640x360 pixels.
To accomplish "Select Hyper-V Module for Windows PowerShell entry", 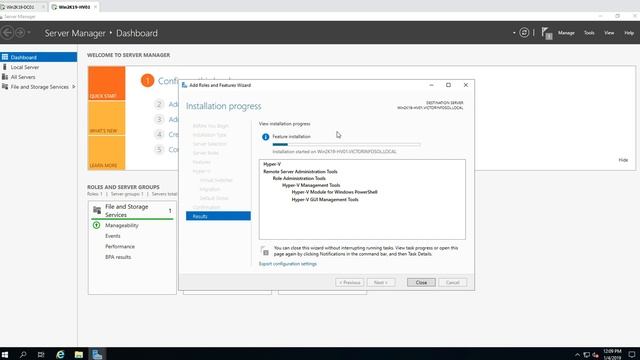I will (334, 192).
